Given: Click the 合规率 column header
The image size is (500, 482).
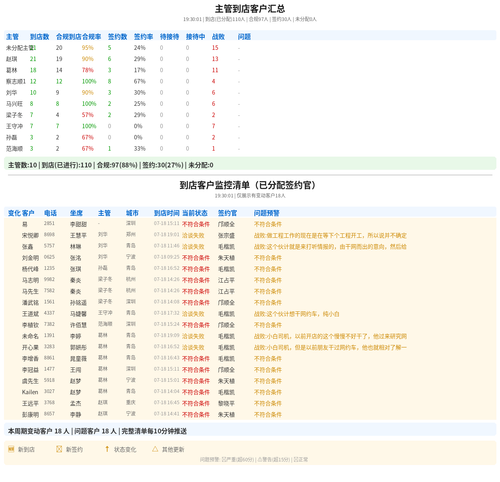Looking at the screenshot, I should (92, 37).
